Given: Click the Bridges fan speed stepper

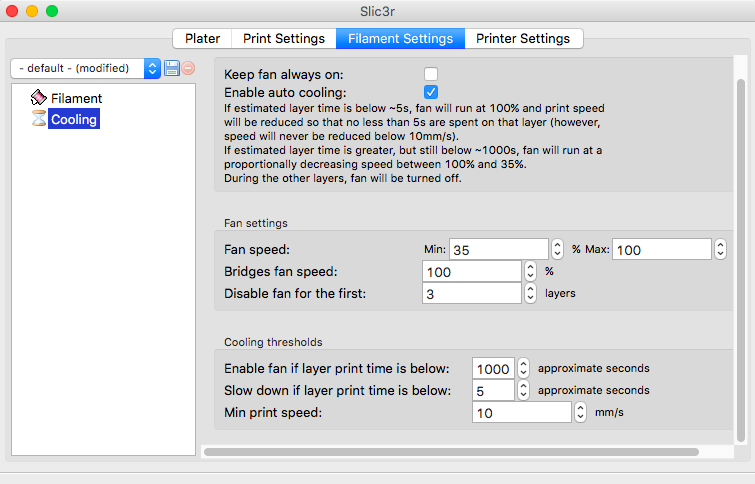Looking at the screenshot, I should (x=530, y=271).
